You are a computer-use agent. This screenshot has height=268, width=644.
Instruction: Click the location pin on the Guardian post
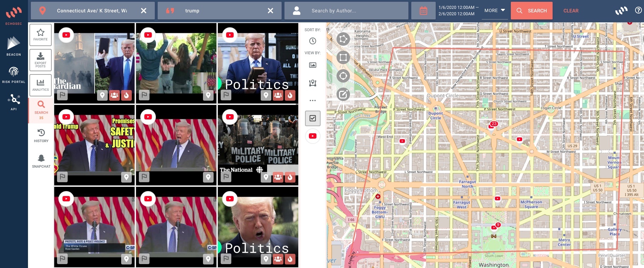click(102, 95)
